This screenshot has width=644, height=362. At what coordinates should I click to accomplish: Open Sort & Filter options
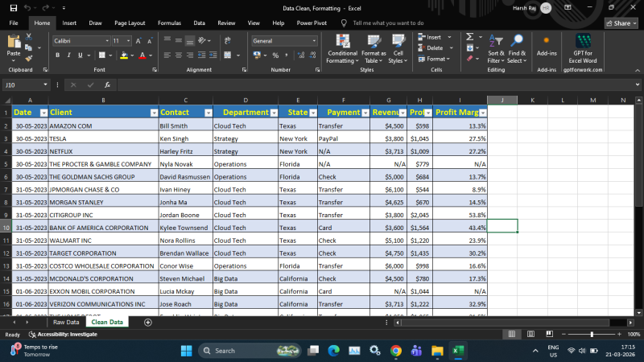click(x=495, y=48)
